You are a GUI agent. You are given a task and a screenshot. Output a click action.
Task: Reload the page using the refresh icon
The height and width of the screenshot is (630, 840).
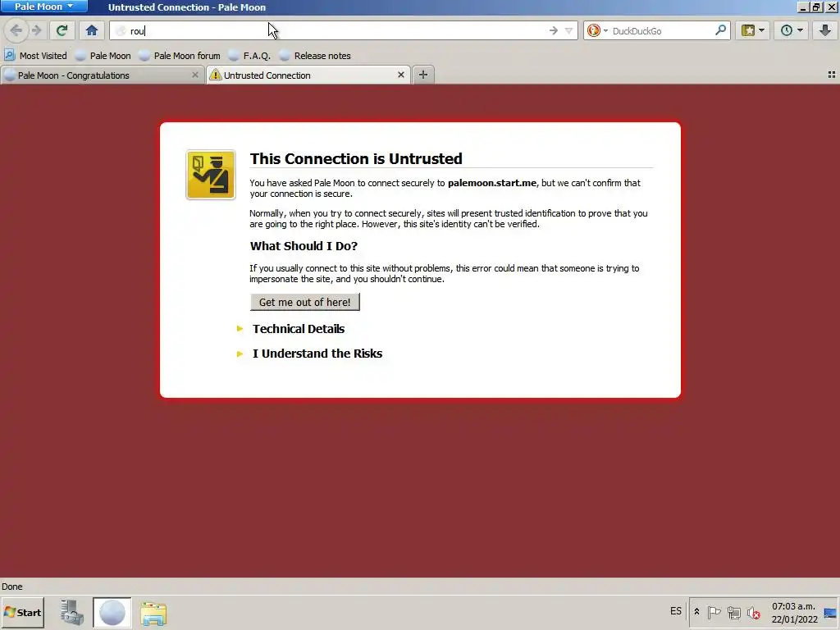pos(62,30)
